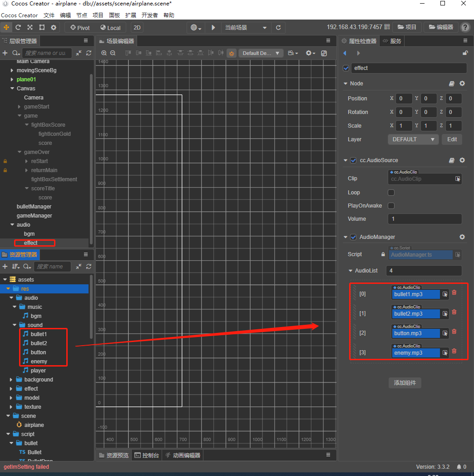474x476 pixels.
Task: Open the 开发者 menu
Action: [150, 15]
